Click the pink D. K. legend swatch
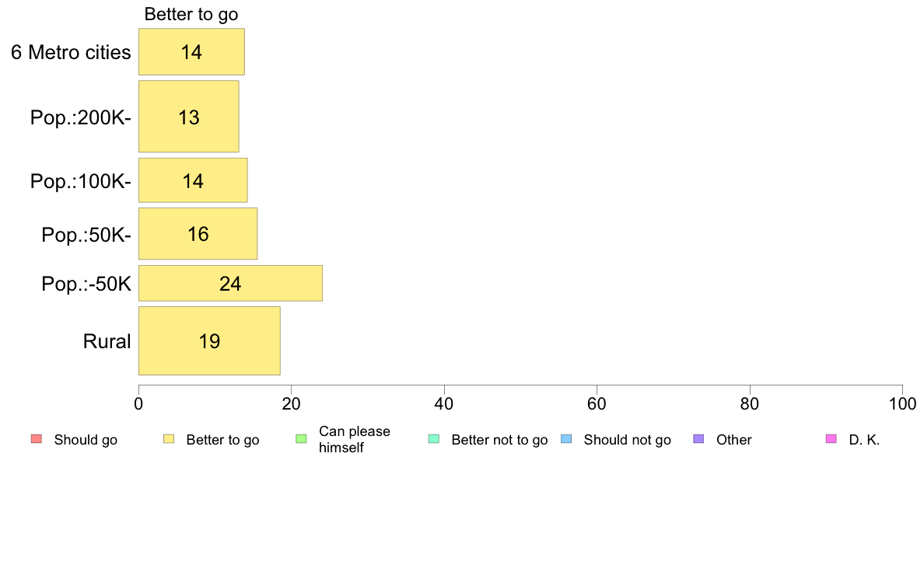Screen dimensions: 924x572 (x=831, y=439)
